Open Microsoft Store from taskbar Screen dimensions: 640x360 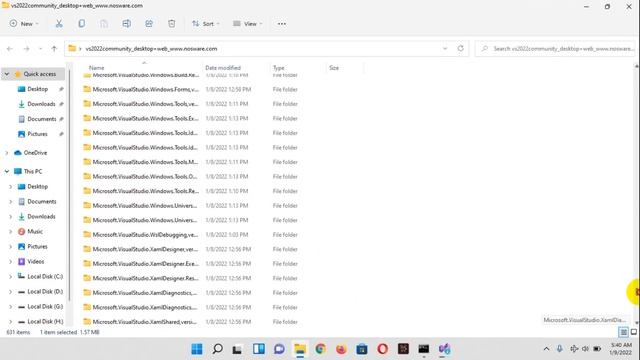point(362,349)
